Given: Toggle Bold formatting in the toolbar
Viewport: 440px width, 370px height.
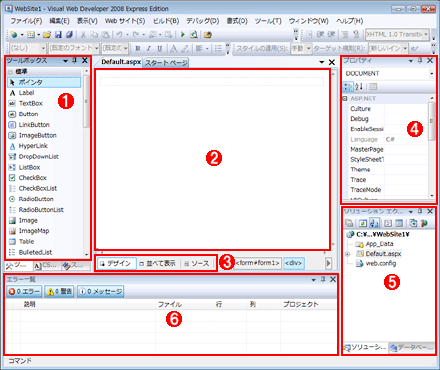Looking at the screenshot, I should (138, 49).
